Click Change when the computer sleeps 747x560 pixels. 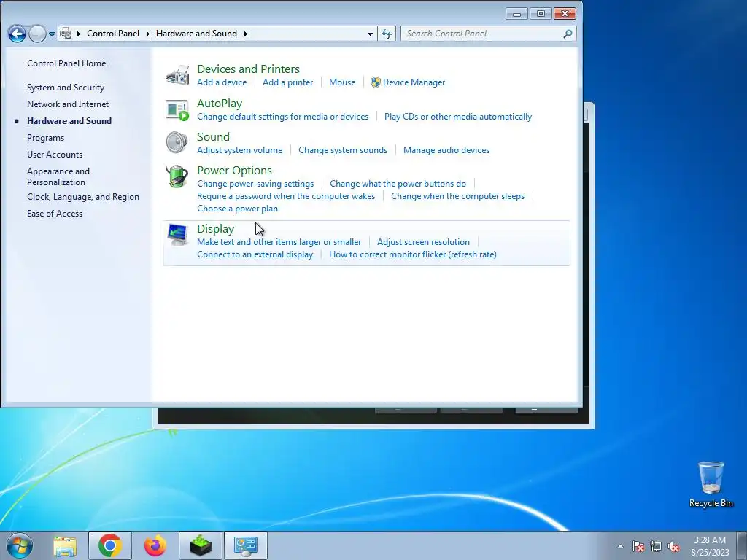point(457,196)
